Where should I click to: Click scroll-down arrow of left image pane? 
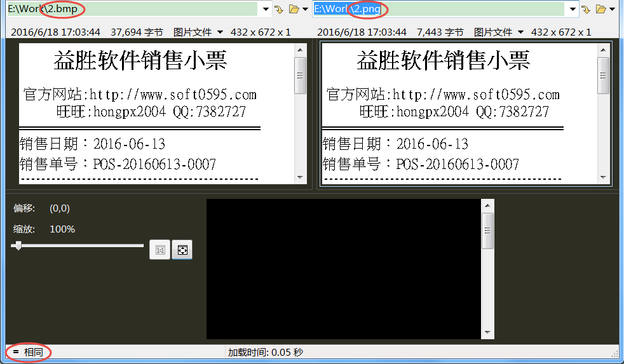(301, 177)
